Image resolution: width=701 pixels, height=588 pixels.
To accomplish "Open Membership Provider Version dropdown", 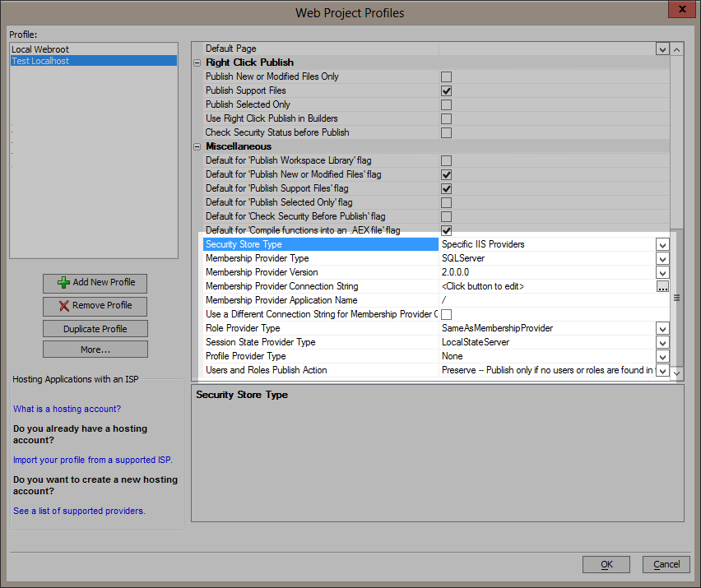I will 662,272.
